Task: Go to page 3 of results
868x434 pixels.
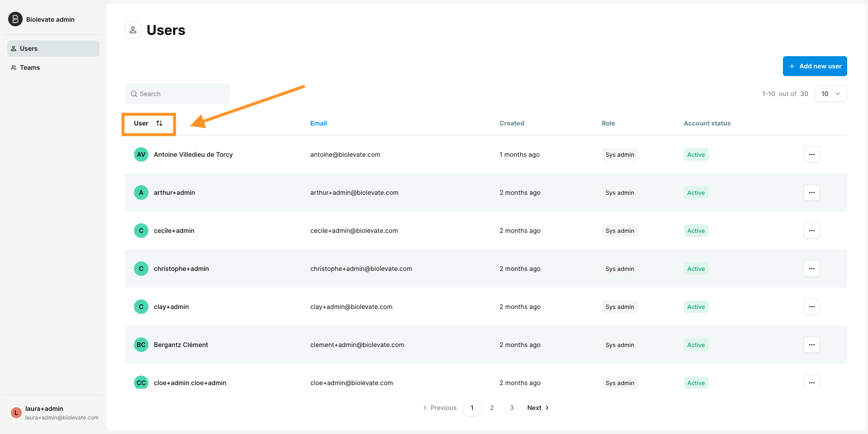Action: 512,408
